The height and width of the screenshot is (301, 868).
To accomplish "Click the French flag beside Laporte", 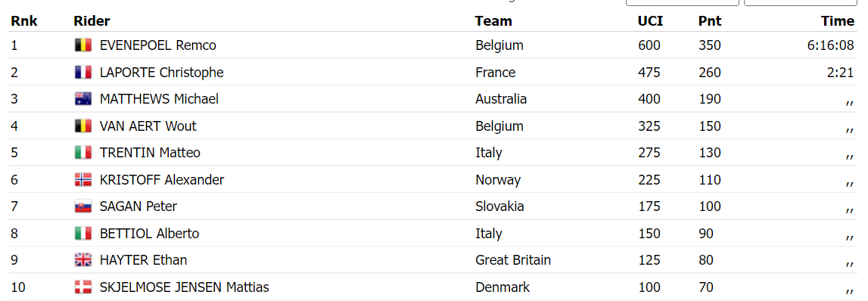I will pos(82,72).
